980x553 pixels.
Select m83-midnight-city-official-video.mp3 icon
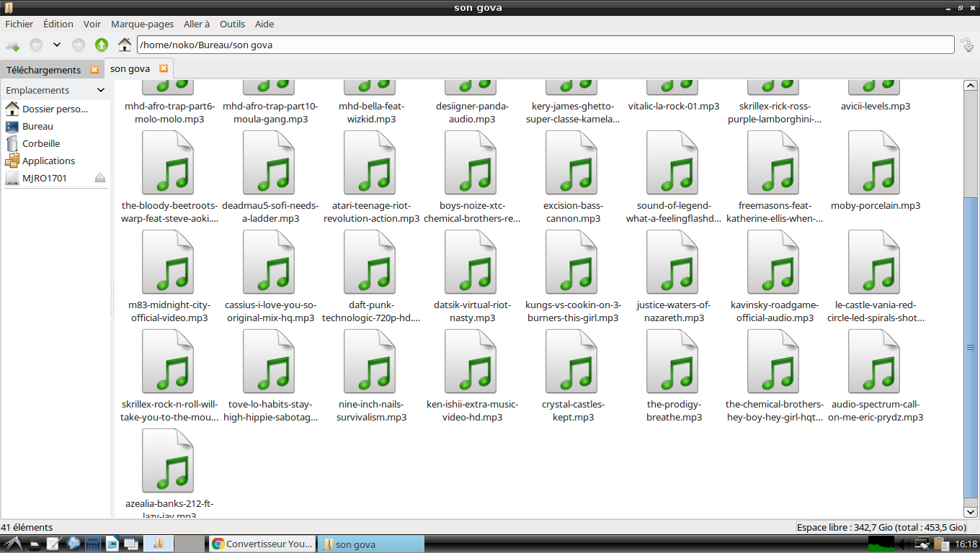(169, 262)
